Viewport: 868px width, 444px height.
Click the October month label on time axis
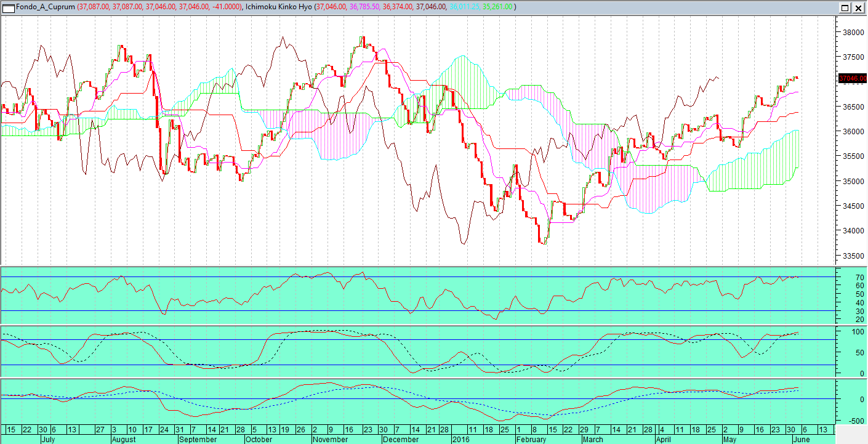pyautogui.click(x=259, y=440)
